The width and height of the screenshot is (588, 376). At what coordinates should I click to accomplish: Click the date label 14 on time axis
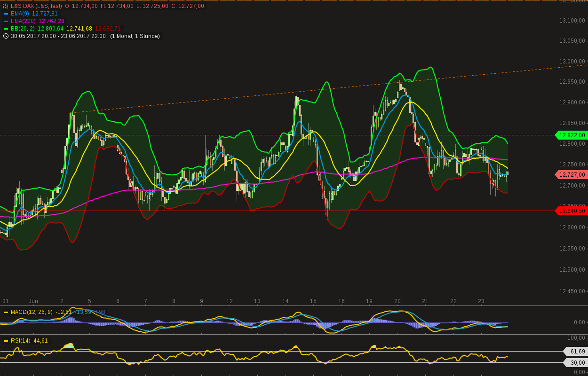tap(285, 301)
